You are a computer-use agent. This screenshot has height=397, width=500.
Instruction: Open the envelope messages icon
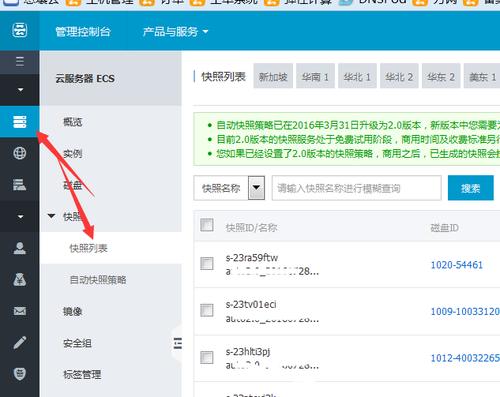tap(20, 311)
